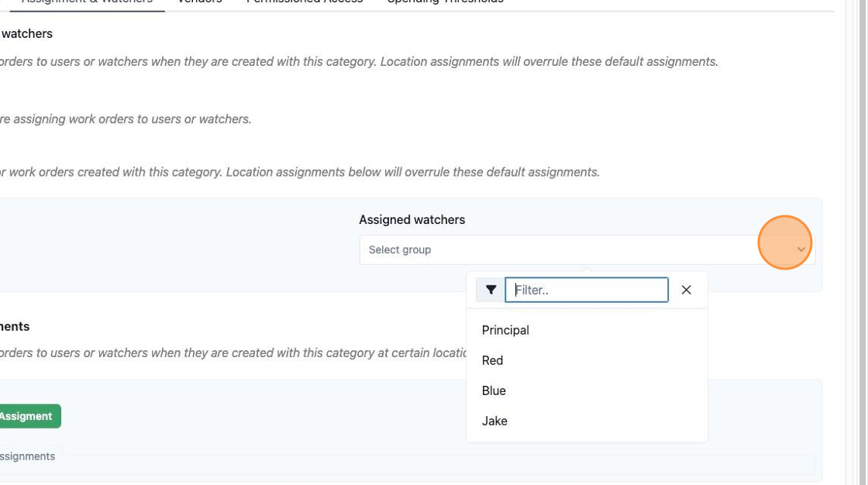The height and width of the screenshot is (485, 868).
Task: Click the funnel filter icon
Action: (x=491, y=290)
